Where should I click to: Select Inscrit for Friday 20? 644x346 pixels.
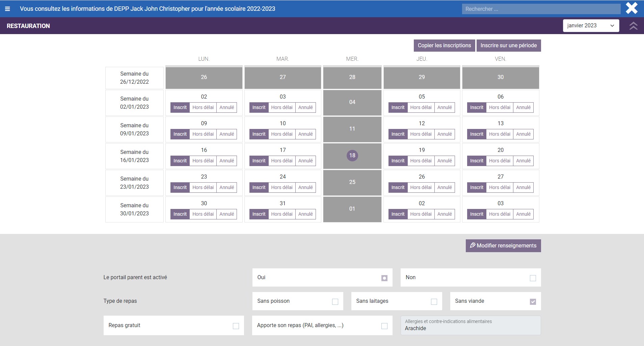[477, 161]
